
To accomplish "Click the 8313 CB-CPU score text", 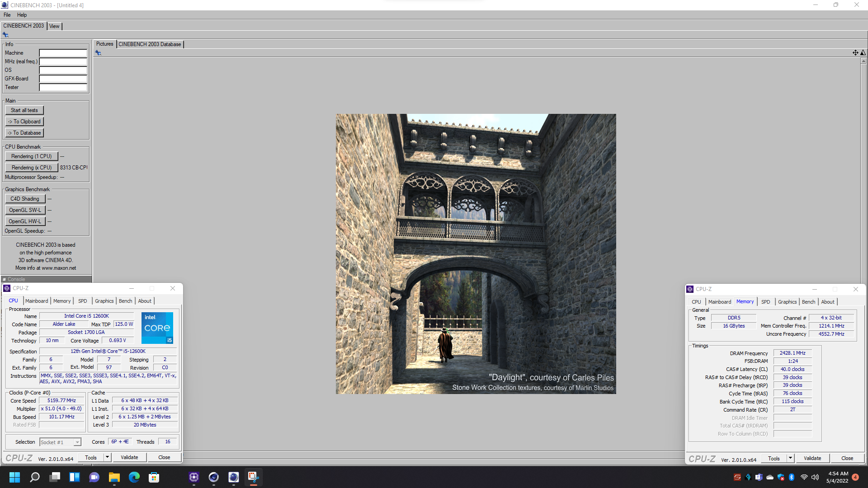I will point(74,168).
